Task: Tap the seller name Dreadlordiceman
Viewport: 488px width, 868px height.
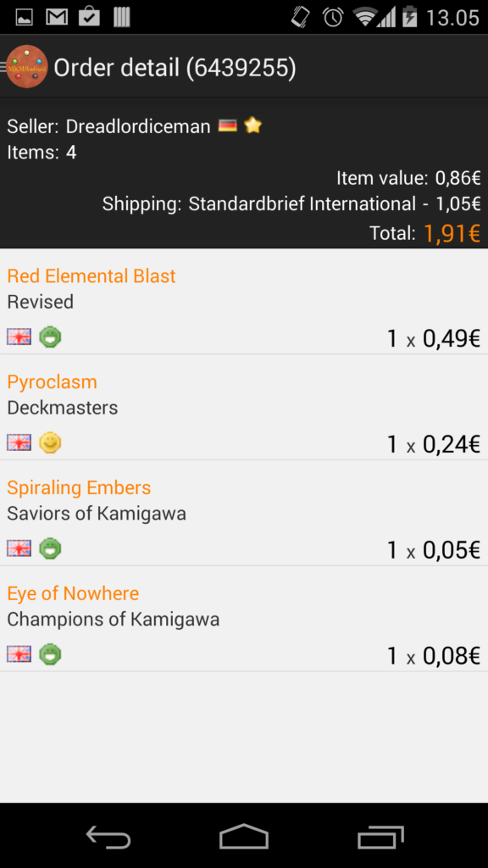Action: [x=138, y=126]
